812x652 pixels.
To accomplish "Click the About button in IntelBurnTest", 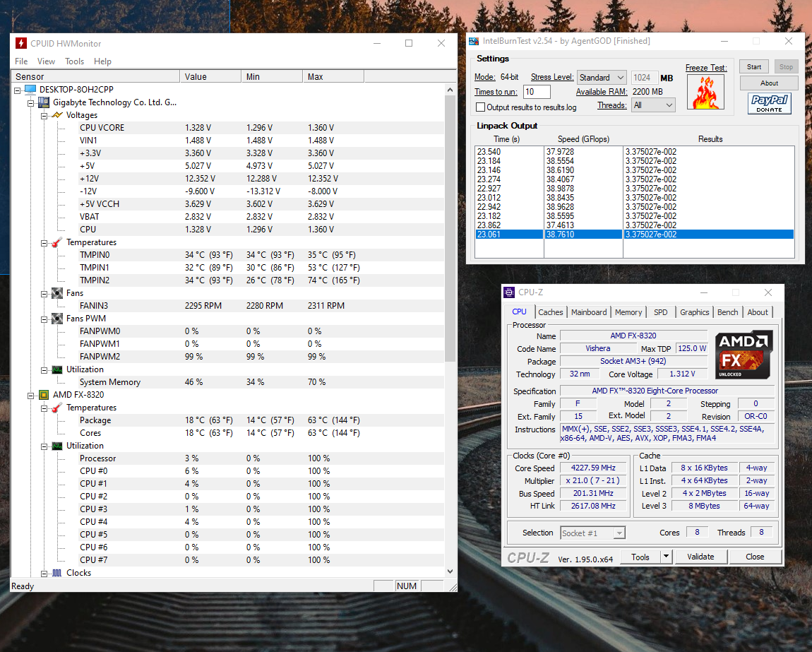I will tap(769, 83).
